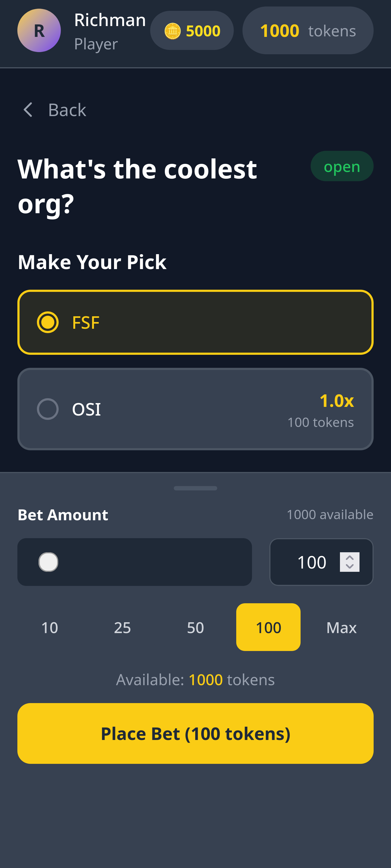The height and width of the screenshot is (868, 391).
Task: Click the Richman avatar icon
Action: [x=39, y=31]
